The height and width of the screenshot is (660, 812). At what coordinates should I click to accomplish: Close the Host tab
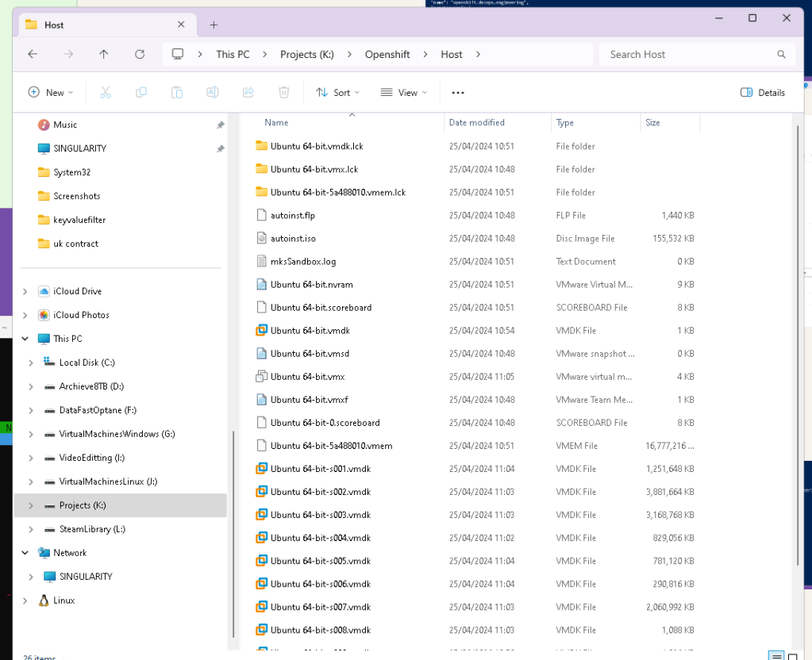pos(181,25)
